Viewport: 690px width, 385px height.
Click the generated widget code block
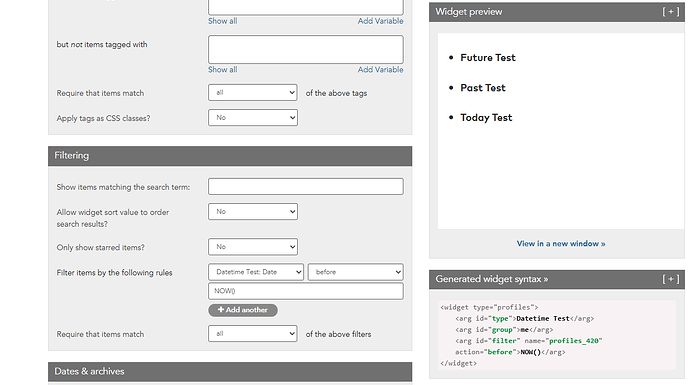pyautogui.click(x=557, y=335)
